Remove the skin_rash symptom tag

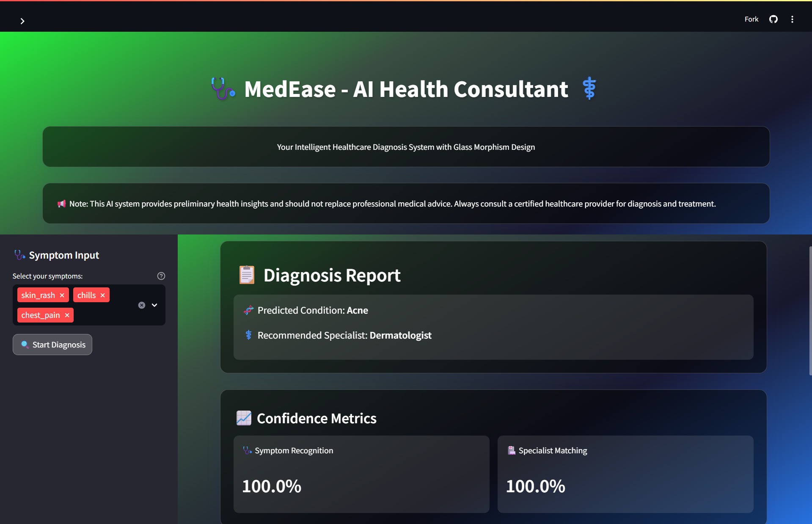62,295
